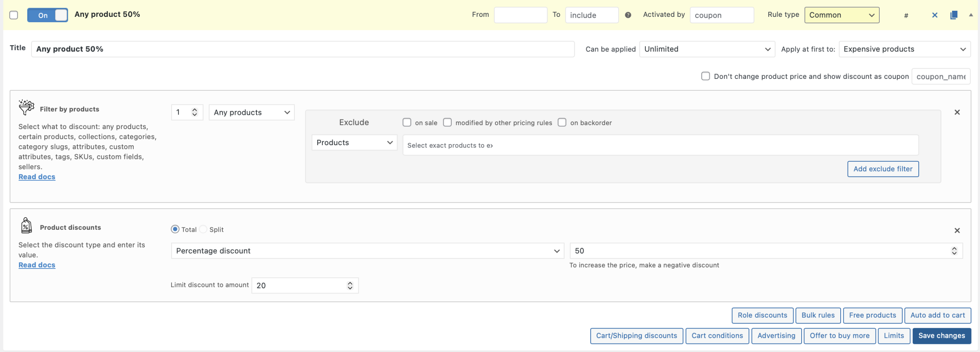Image resolution: width=980 pixels, height=352 pixels.
Task: Check the exclude 'on sale' checkbox
Action: (x=407, y=123)
